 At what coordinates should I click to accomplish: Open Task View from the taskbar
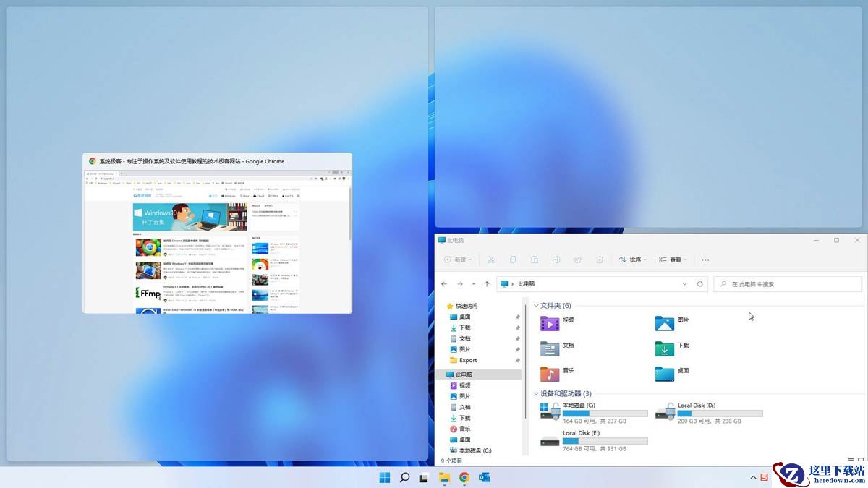tap(424, 477)
